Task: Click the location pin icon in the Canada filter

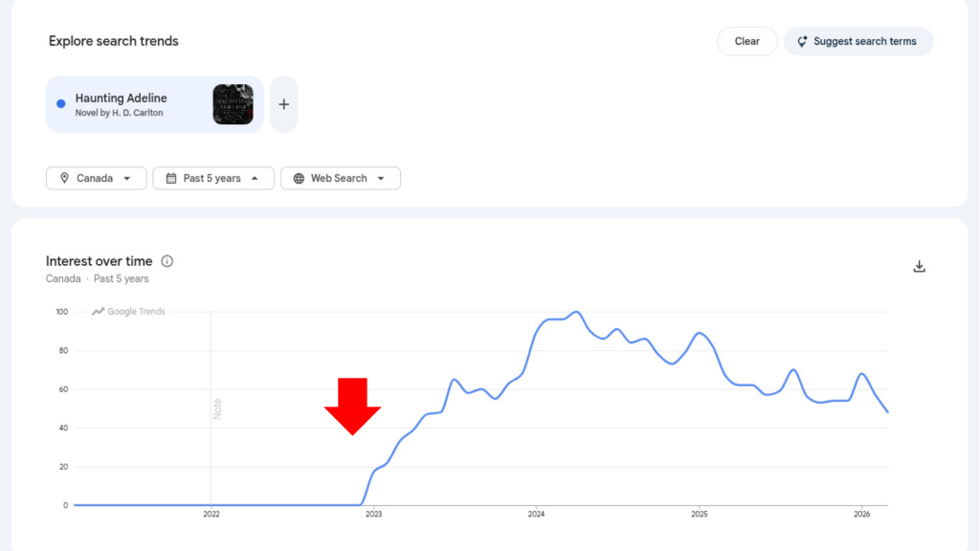Action: click(63, 178)
